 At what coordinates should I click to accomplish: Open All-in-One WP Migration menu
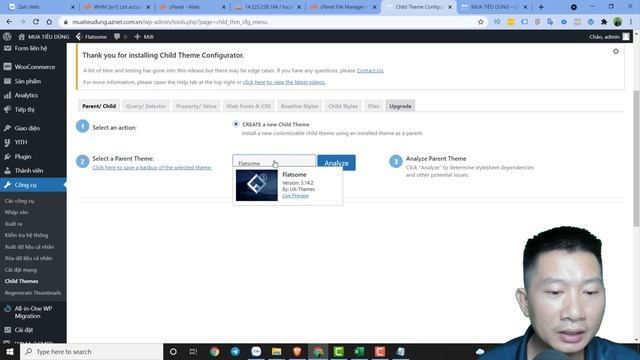click(x=33, y=312)
